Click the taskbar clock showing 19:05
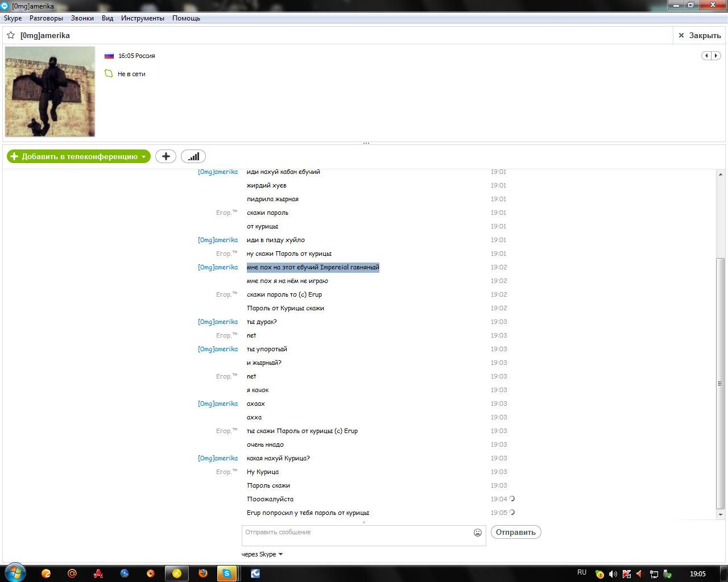 click(698, 573)
